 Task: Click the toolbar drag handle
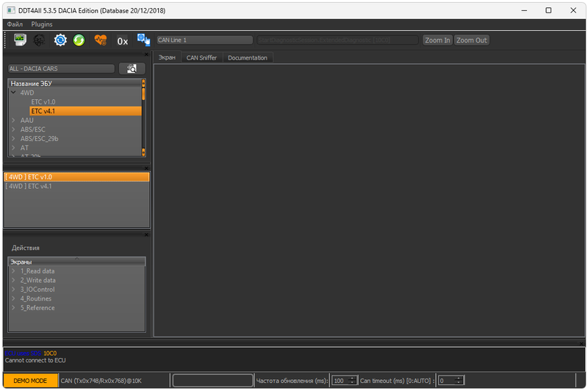click(x=5, y=40)
